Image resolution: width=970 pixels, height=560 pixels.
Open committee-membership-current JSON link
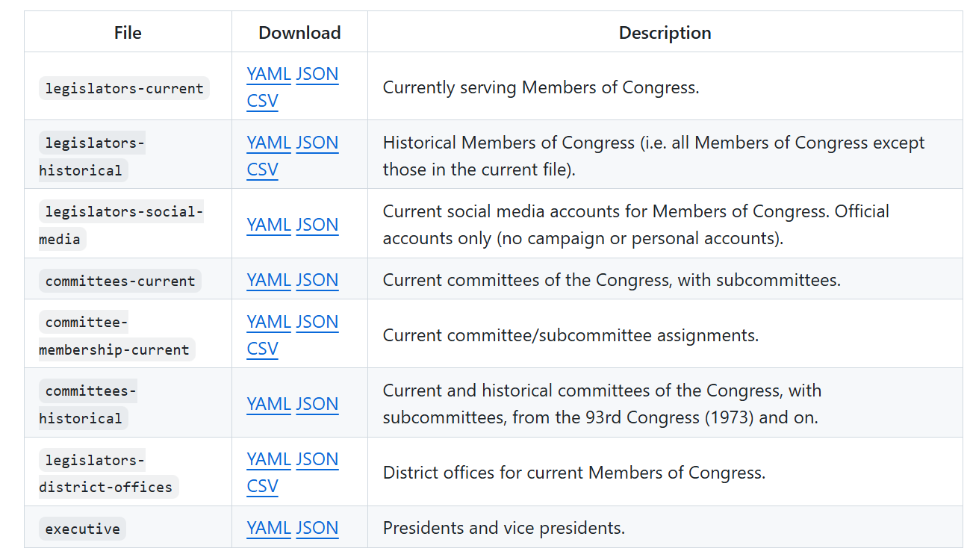point(317,322)
